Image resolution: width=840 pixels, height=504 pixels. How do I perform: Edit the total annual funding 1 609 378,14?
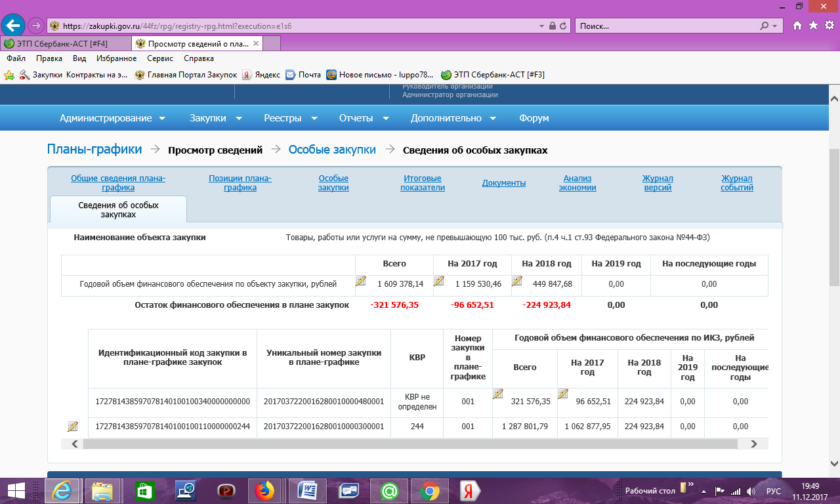click(x=361, y=281)
